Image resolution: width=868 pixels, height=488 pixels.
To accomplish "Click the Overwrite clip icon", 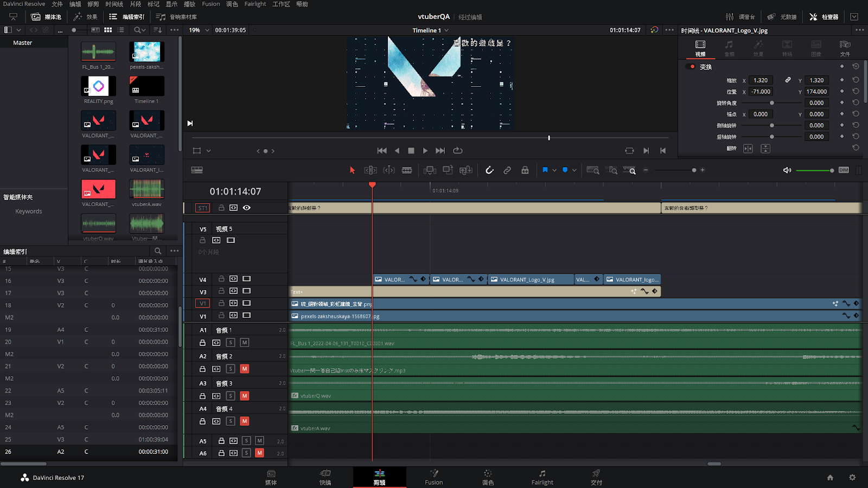I will click(x=448, y=170).
